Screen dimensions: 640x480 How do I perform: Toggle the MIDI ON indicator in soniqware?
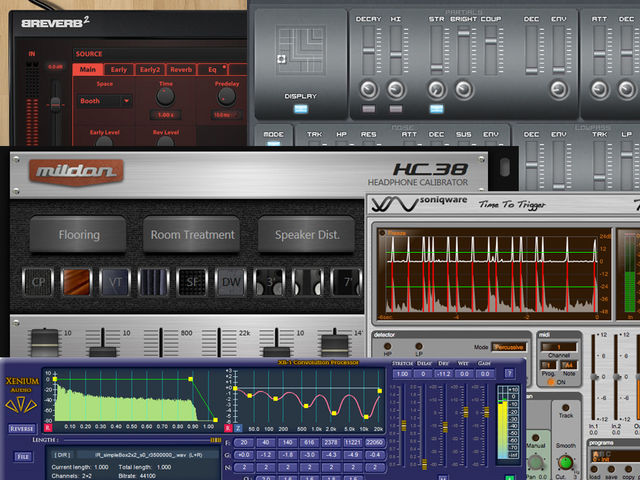(x=551, y=382)
